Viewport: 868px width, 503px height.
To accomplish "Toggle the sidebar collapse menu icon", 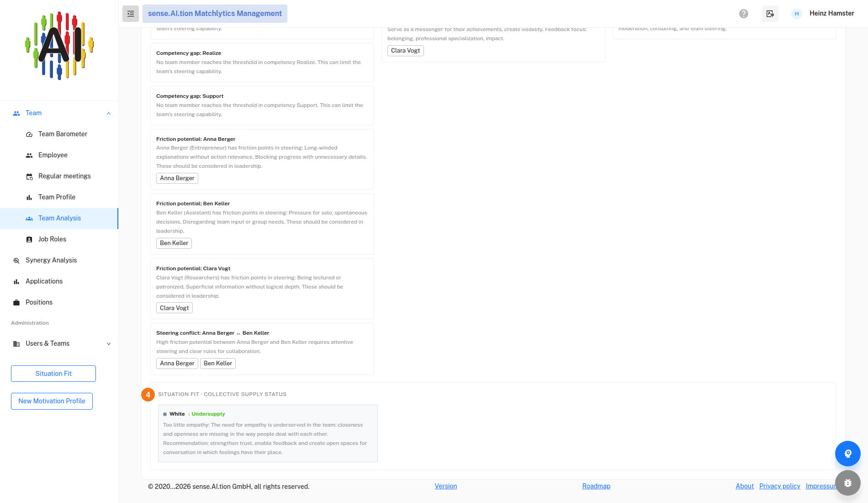I will click(x=131, y=14).
